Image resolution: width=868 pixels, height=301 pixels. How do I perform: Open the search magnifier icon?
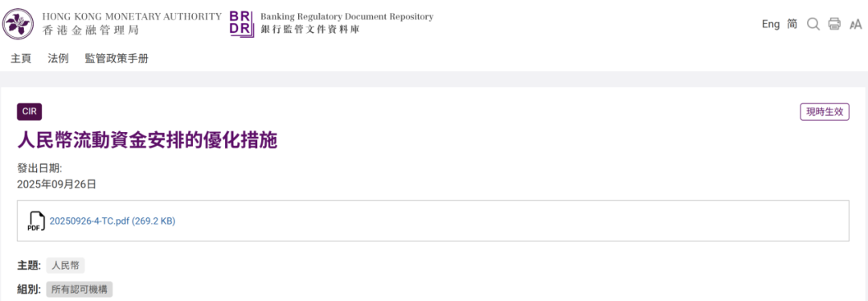[x=813, y=24]
